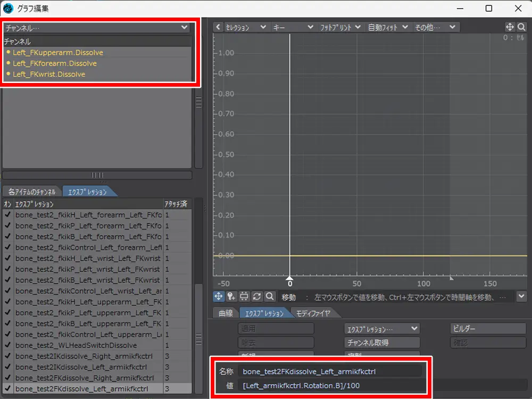Screen dimensions: 532x399
Task: Select the Move keys tool icon
Action: [219, 296]
